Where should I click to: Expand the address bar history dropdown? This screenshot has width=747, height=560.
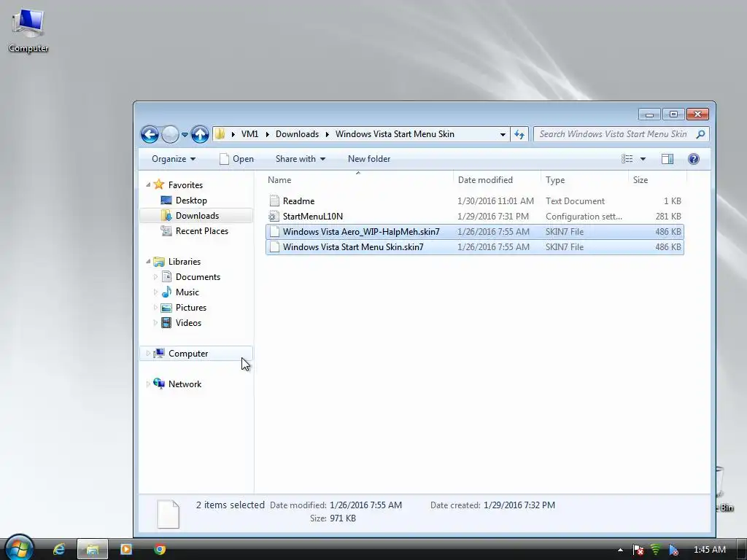tap(503, 134)
